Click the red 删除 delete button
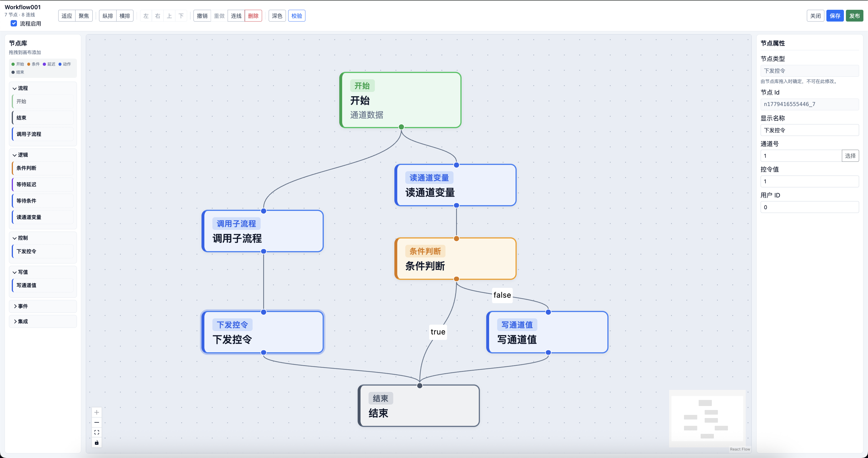 click(253, 16)
